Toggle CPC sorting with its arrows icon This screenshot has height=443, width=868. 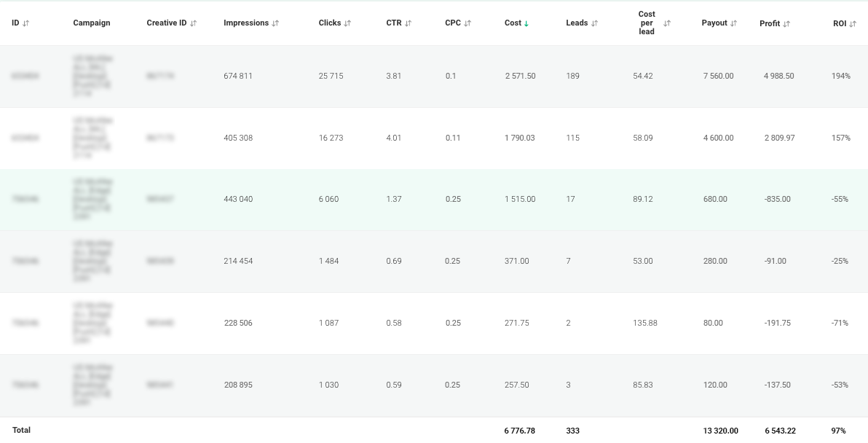tap(467, 23)
